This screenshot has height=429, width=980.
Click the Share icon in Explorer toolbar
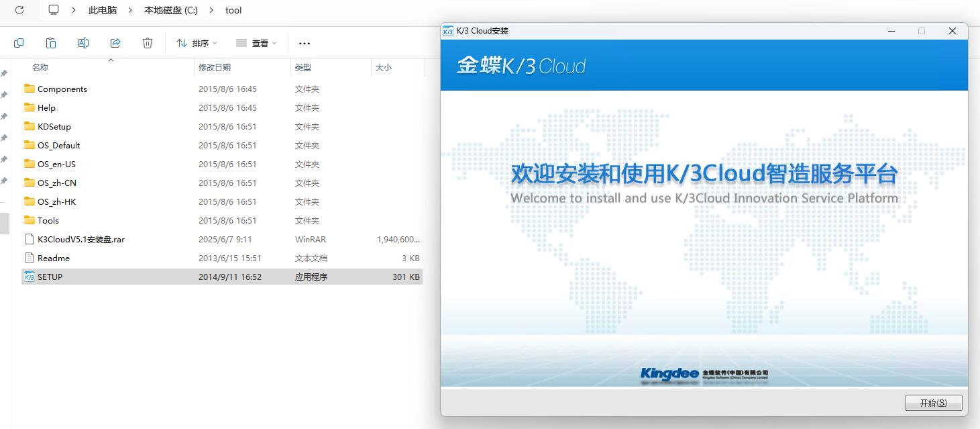point(115,43)
